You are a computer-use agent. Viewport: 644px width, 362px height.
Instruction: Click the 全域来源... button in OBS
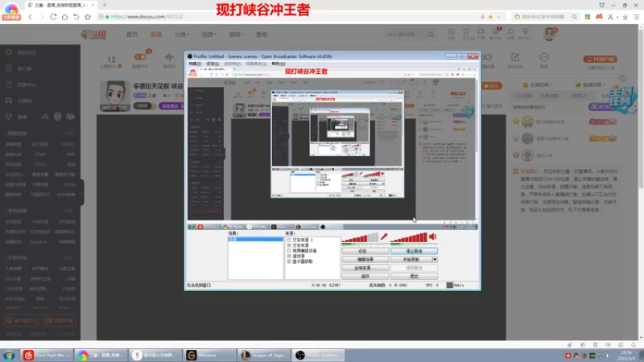point(365,268)
